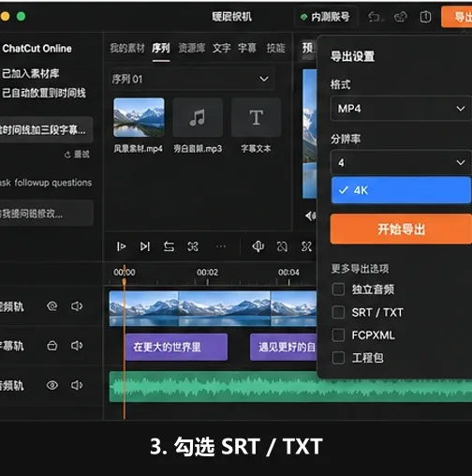This screenshot has width=472, height=476.
Task: Click the crop/rotate icon in the timeline toolbar
Action: (x=282, y=246)
